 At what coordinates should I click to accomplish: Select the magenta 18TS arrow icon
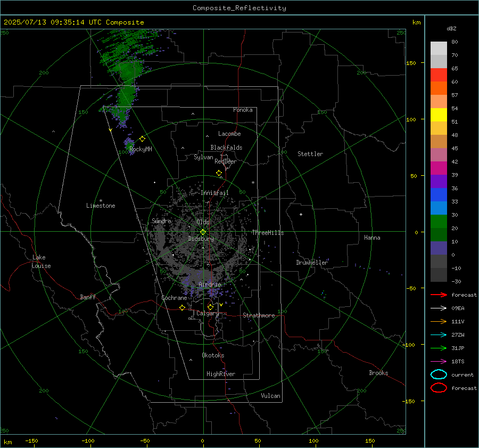(x=439, y=362)
